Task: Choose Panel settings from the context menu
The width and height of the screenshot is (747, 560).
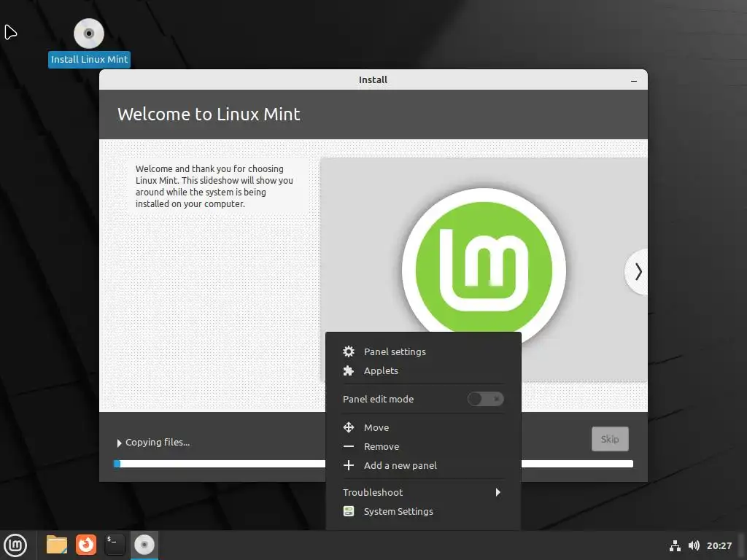Action: coord(423,351)
